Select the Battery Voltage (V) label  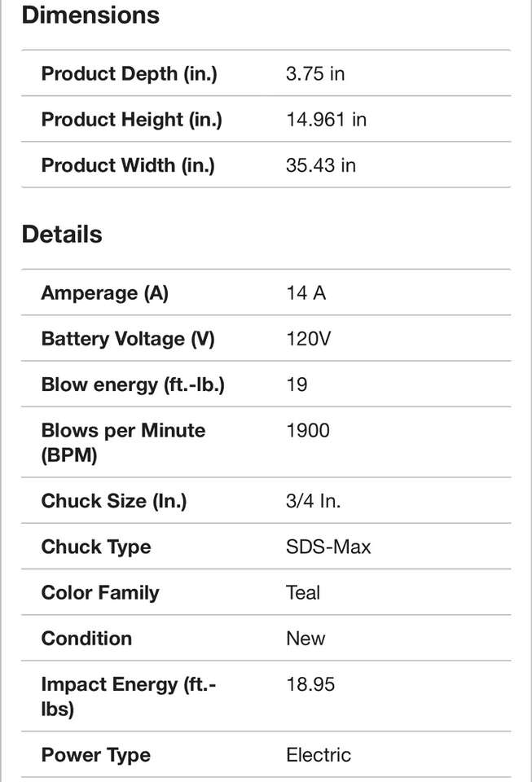click(128, 339)
